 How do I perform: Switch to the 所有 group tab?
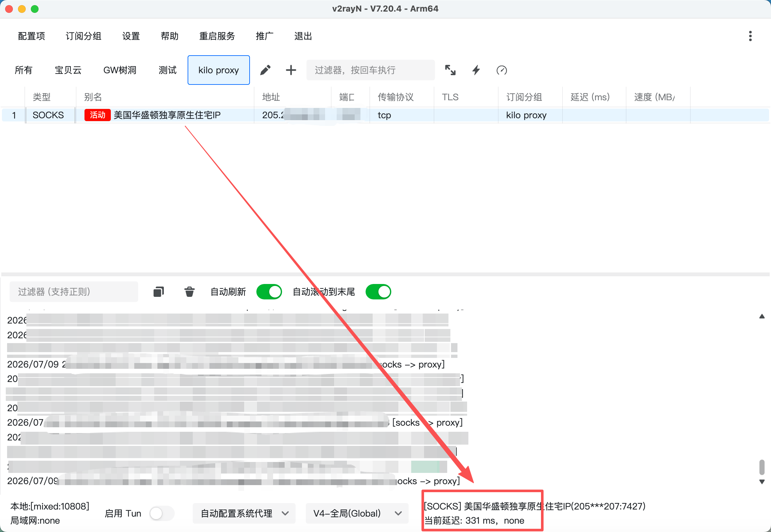pos(24,70)
